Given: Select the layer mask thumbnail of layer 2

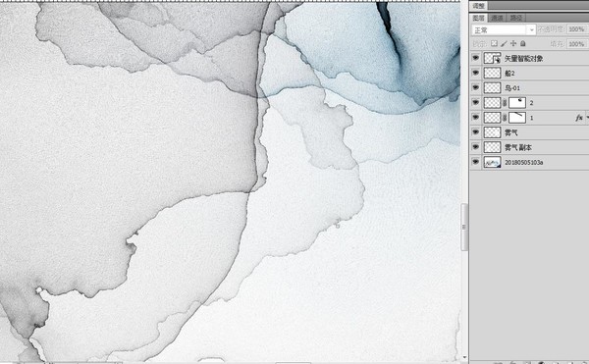Looking at the screenshot, I should 517,103.
